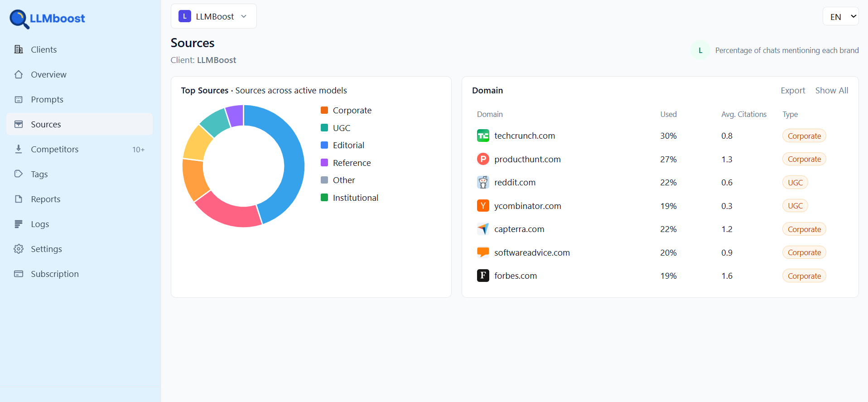Image resolution: width=868 pixels, height=402 pixels.
Task: Click the Sources sidebar icon
Action: pos(19,124)
